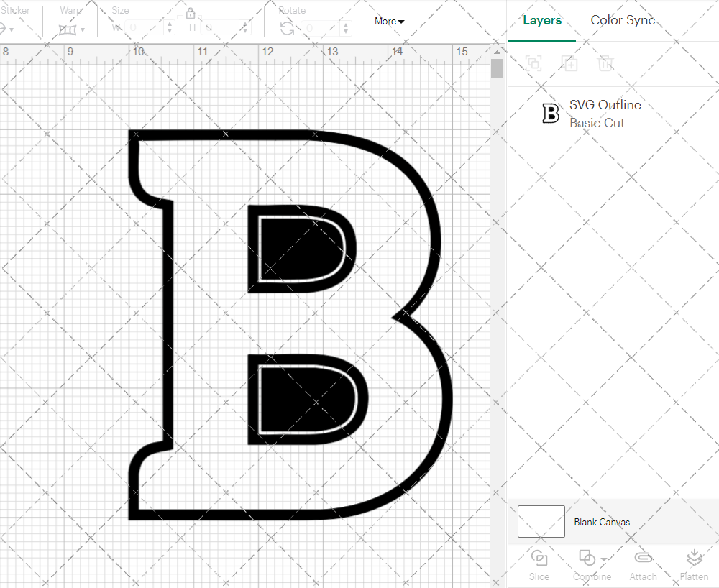The image size is (719, 588).
Task: Switch to the Color Sync tab
Action: coord(623,20)
